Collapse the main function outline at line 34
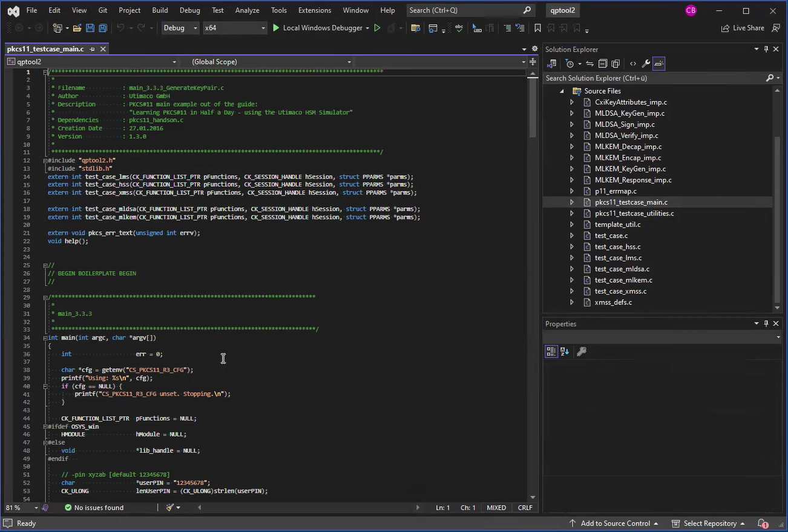 [45, 338]
